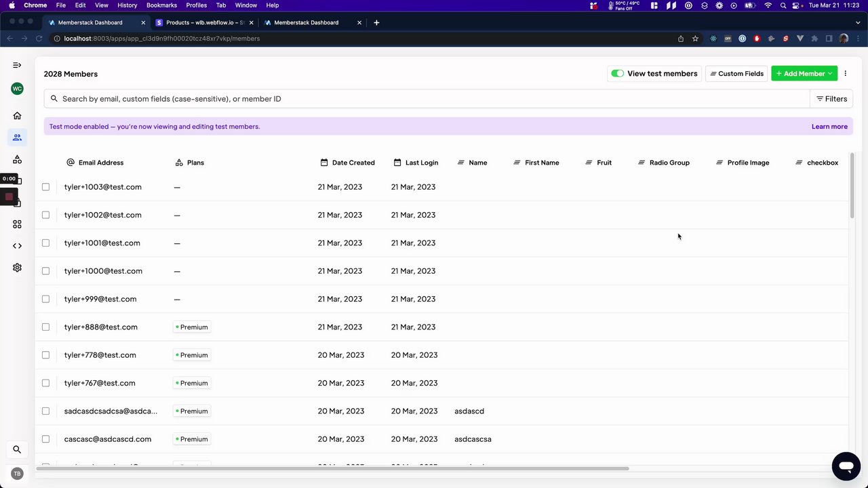This screenshot has height=488, width=868.
Task: Focus the member search field
Action: coord(427,99)
